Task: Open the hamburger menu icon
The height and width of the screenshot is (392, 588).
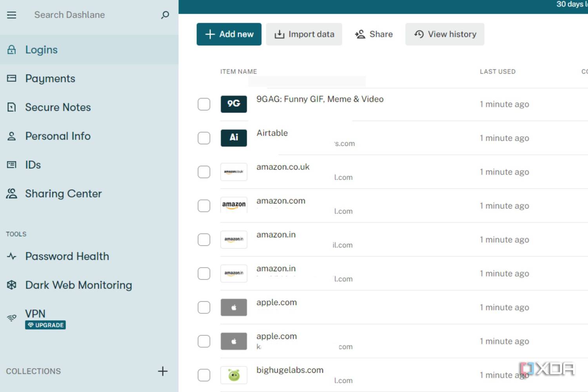Action: click(12, 15)
